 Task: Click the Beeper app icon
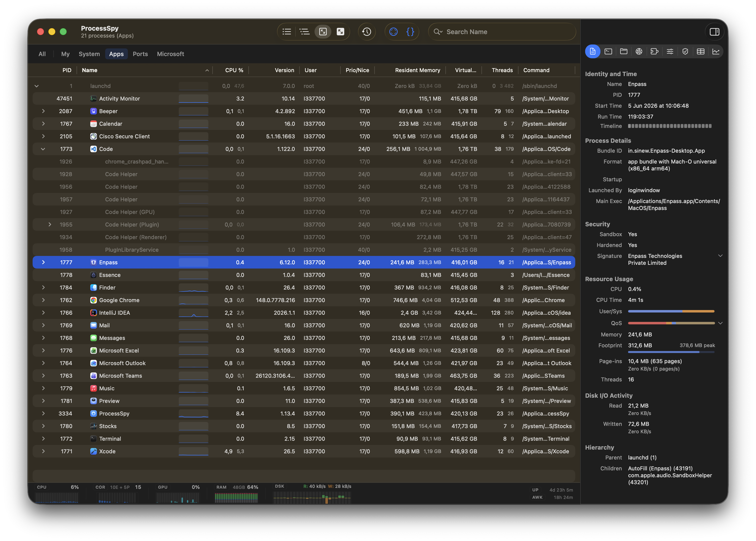94,111
